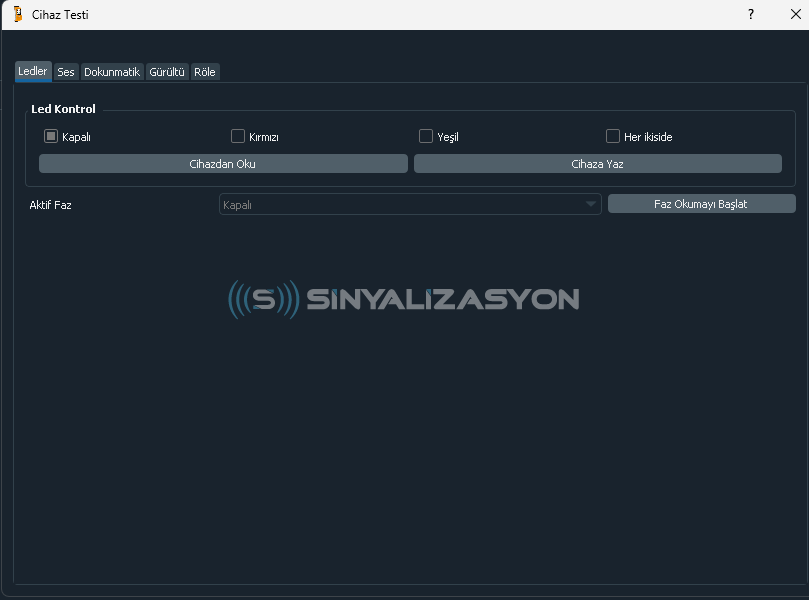Toggle the Kapalı checkbox
Viewport: 809px width, 600px height.
coord(51,136)
